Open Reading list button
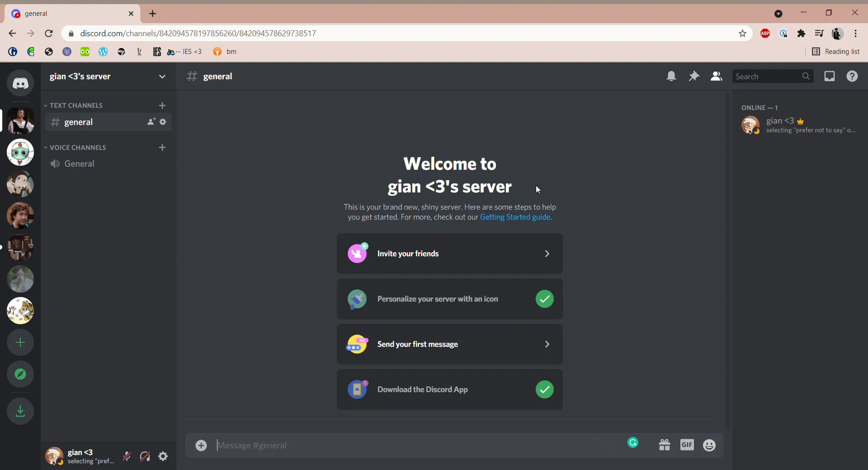The width and height of the screenshot is (868, 470). (x=836, y=52)
